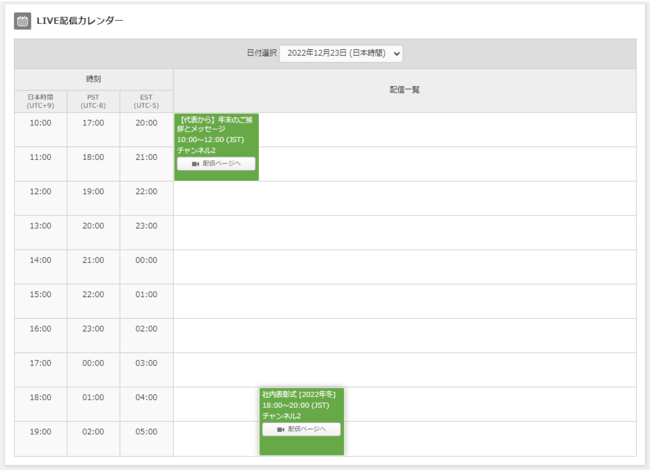Click the LIVE配信カレンダー heading text
The height and width of the screenshot is (470, 650).
[x=80, y=21]
